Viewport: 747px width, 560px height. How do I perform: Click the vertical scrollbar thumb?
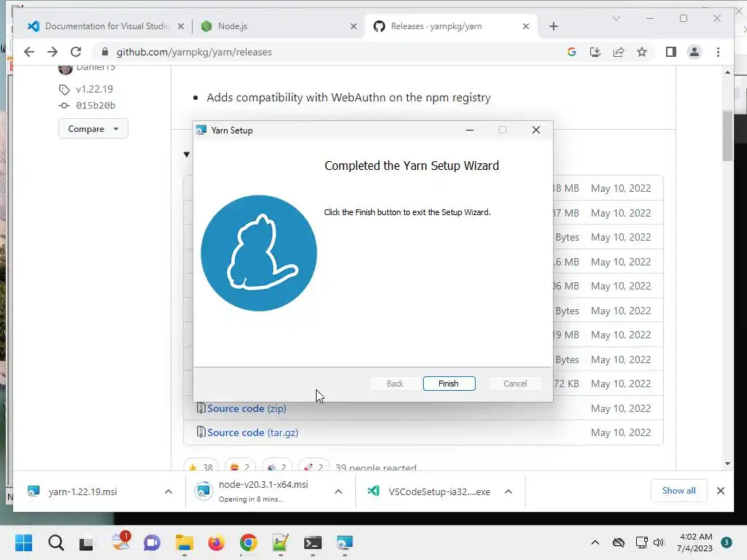727,136
